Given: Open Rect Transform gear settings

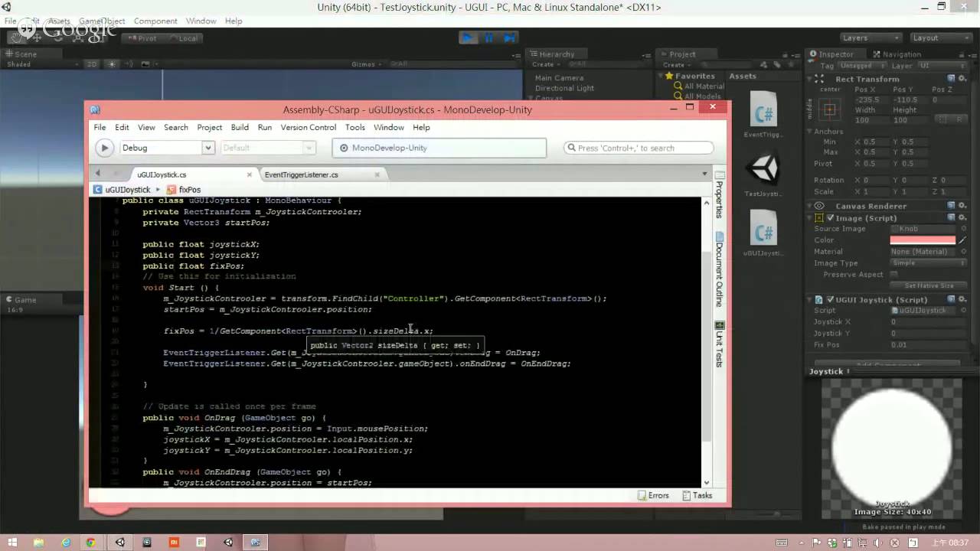Looking at the screenshot, I should 962,79.
